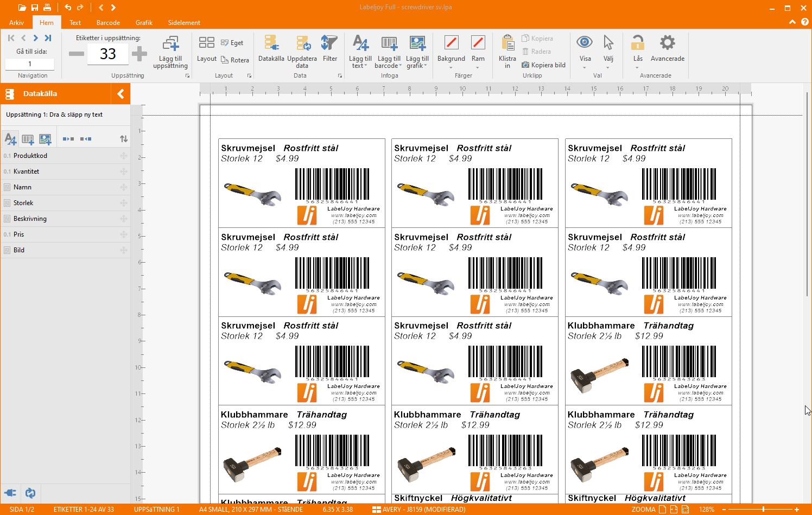The height and width of the screenshot is (515, 812).
Task: Click AVERY - J8159 layout in status bar
Action: [x=419, y=510]
